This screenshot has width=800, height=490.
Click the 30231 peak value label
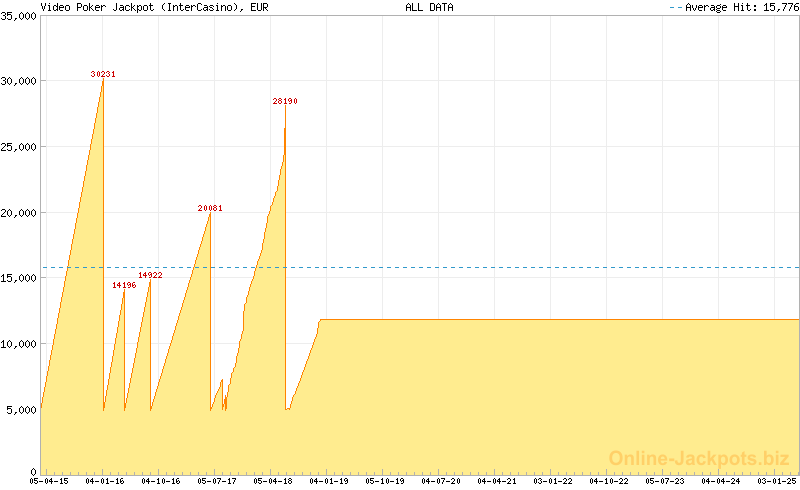(103, 74)
